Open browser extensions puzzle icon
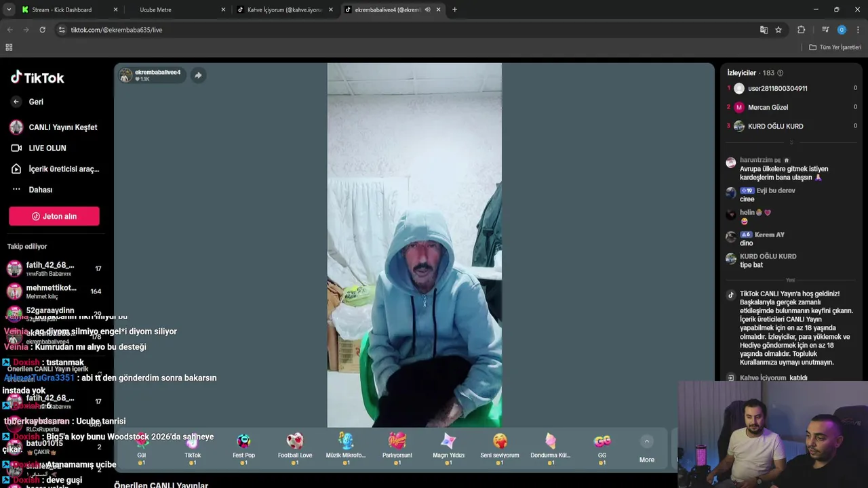Screen dimensions: 868x488 [802, 30]
